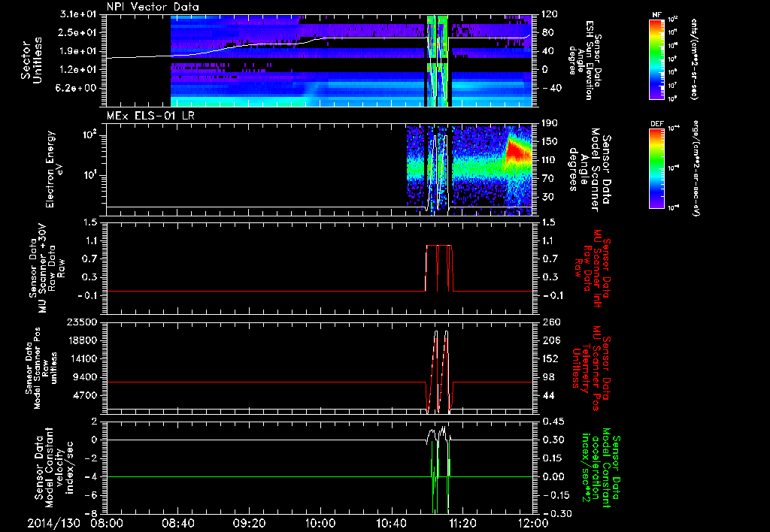Click the "3.1e+01" sector tick value
Screen dimensions: 770x532
(78, 14)
